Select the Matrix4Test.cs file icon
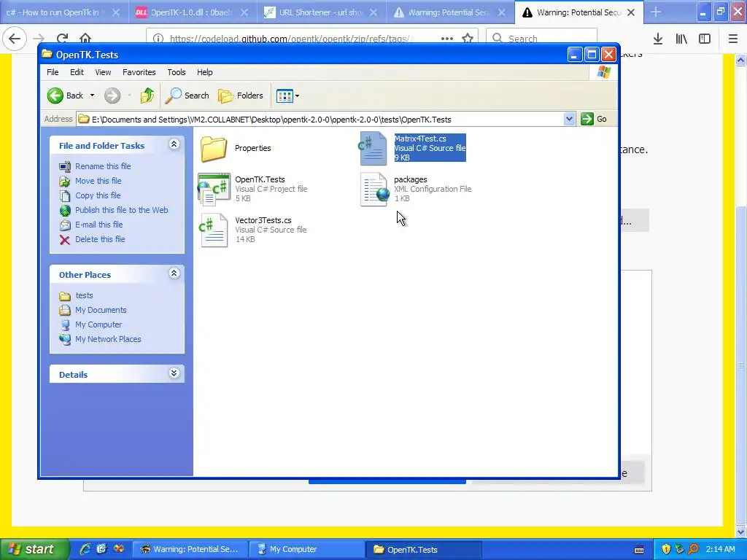This screenshot has width=747, height=560. click(x=373, y=149)
